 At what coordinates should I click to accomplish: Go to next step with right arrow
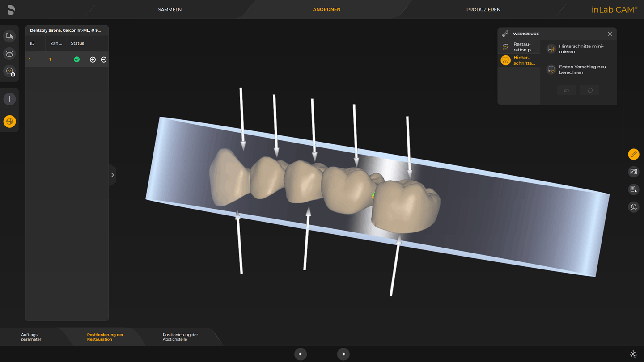[343, 354]
